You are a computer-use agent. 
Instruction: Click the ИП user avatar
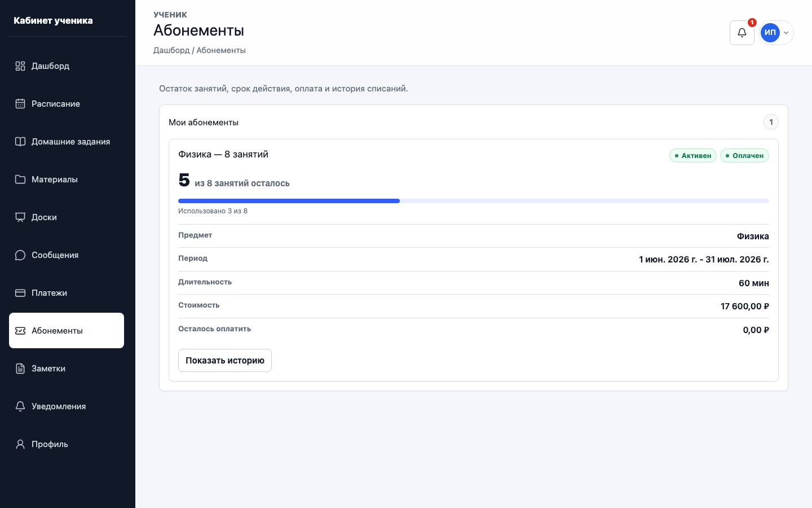[770, 33]
